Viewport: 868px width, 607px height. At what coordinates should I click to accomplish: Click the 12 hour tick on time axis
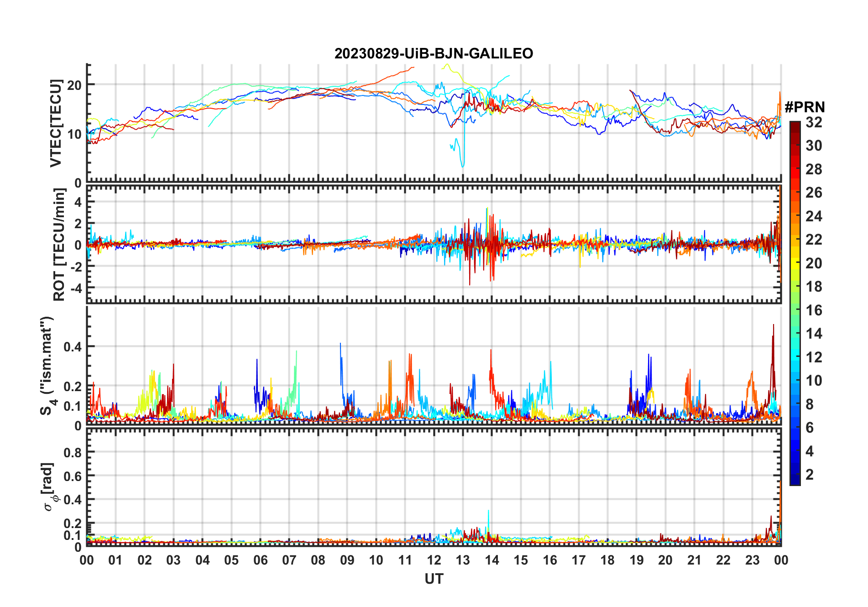tap(434, 560)
